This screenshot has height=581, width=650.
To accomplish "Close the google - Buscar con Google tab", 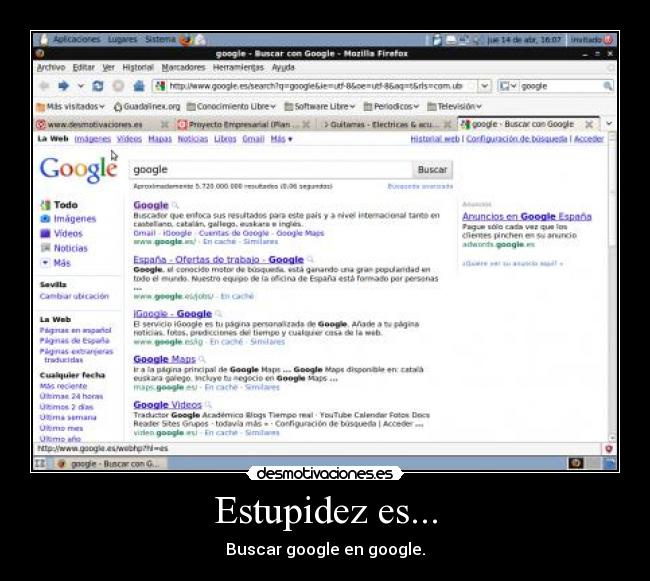I will (x=589, y=124).
